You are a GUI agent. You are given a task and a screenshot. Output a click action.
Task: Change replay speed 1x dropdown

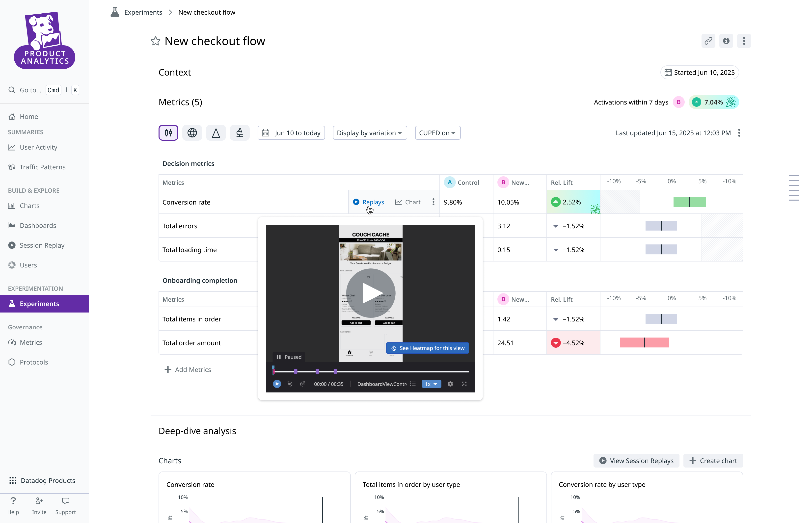(x=431, y=384)
